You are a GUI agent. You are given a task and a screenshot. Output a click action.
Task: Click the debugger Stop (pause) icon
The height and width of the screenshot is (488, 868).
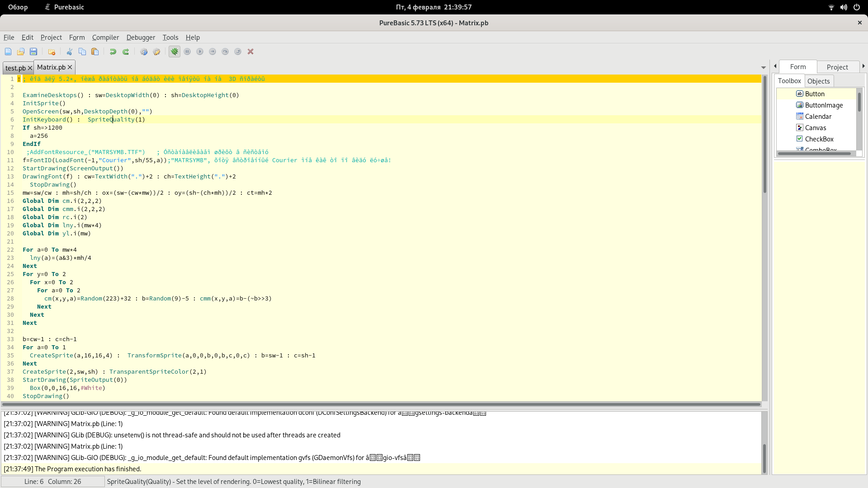pos(187,52)
